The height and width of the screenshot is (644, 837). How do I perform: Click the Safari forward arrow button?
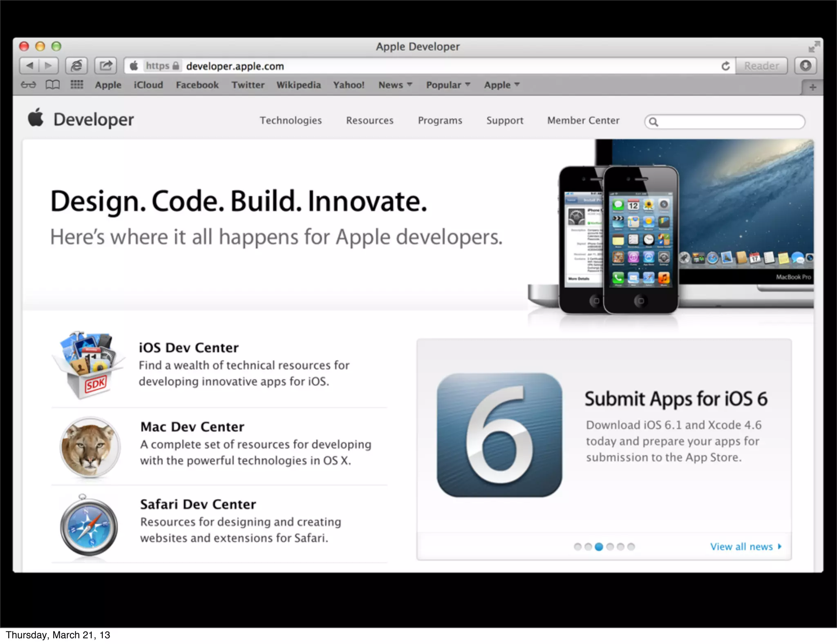pos(48,66)
